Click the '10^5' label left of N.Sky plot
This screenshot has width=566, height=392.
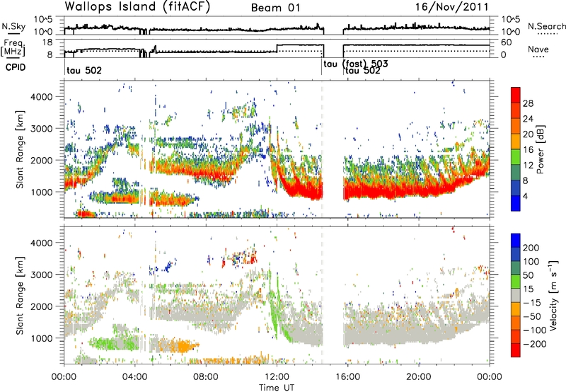click(x=43, y=20)
